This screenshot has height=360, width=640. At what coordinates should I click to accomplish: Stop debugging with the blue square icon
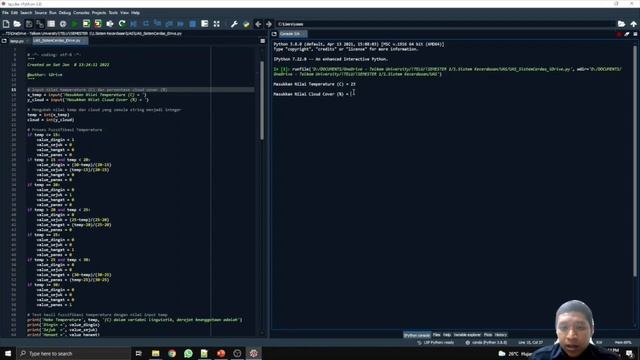[x=193, y=24]
